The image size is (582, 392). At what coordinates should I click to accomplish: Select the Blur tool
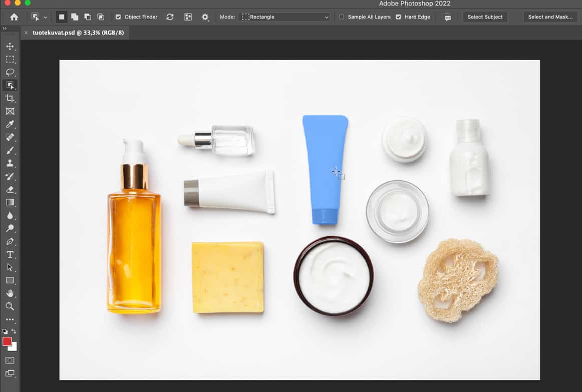pos(10,215)
